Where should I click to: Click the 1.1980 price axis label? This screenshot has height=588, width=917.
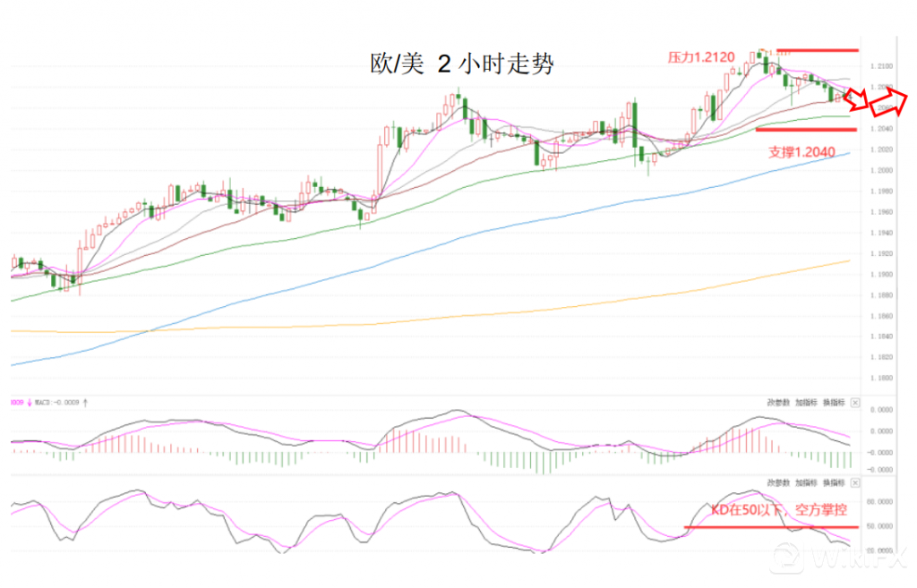[881, 192]
